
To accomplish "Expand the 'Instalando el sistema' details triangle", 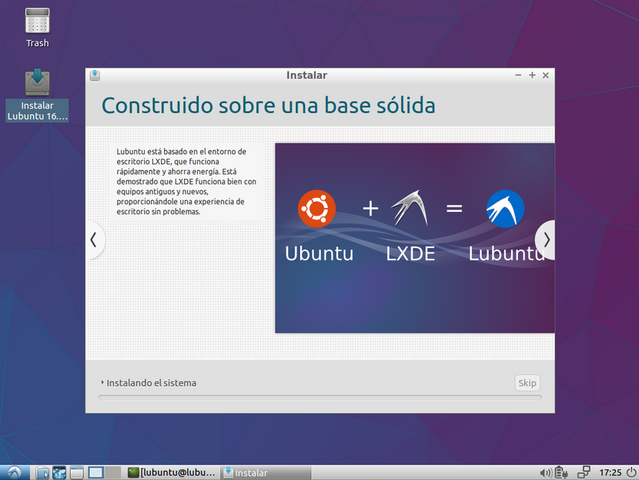I will point(102,382).
